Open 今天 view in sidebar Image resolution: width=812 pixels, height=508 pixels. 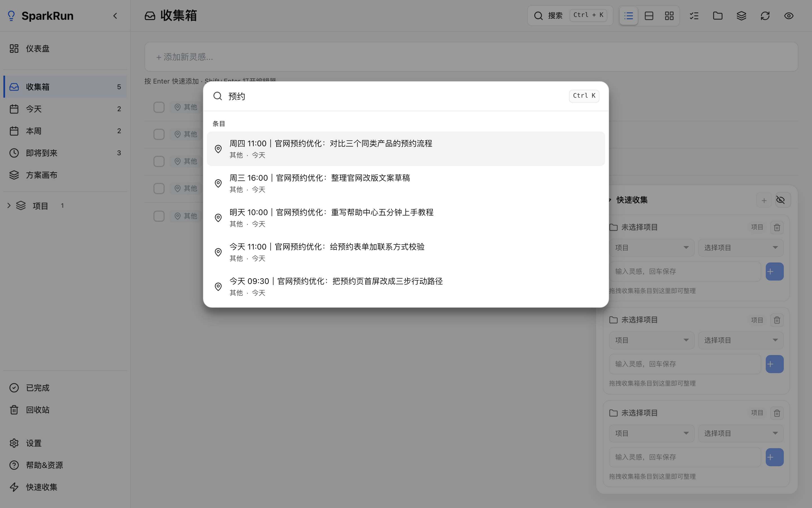click(65, 109)
